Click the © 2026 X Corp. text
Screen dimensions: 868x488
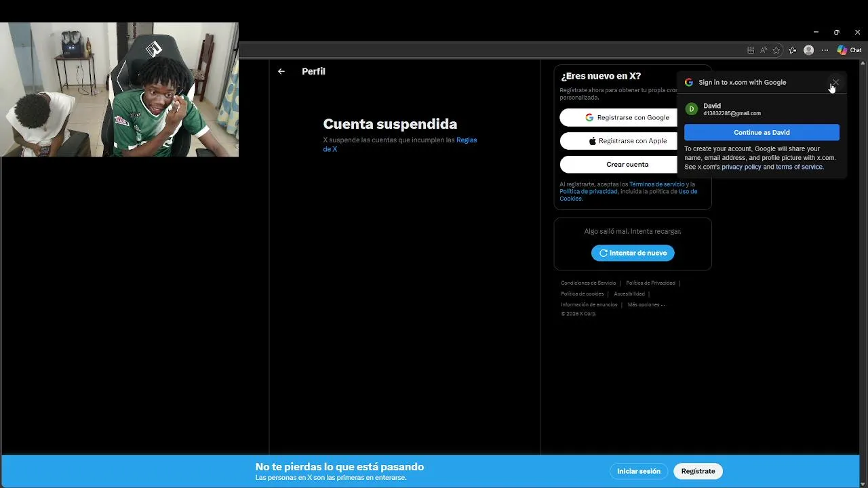pos(578,314)
